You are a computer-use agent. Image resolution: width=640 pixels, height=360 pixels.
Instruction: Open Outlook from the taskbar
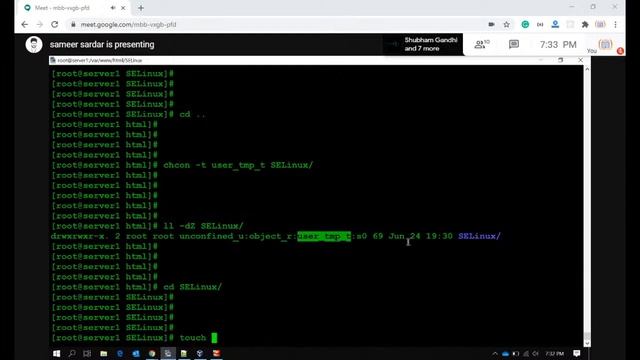[136, 353]
